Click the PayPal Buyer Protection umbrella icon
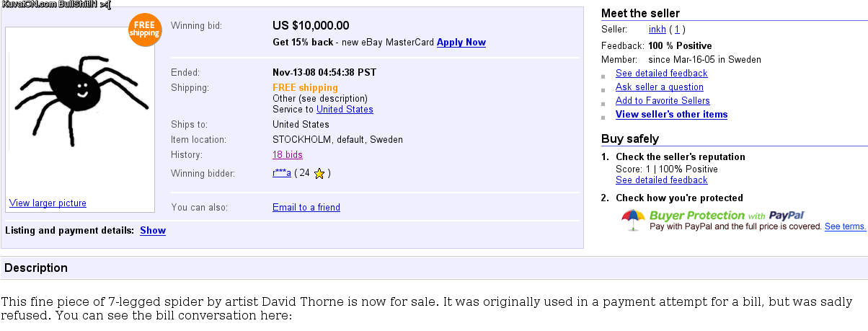The height and width of the screenshot is (331, 868). [x=633, y=219]
